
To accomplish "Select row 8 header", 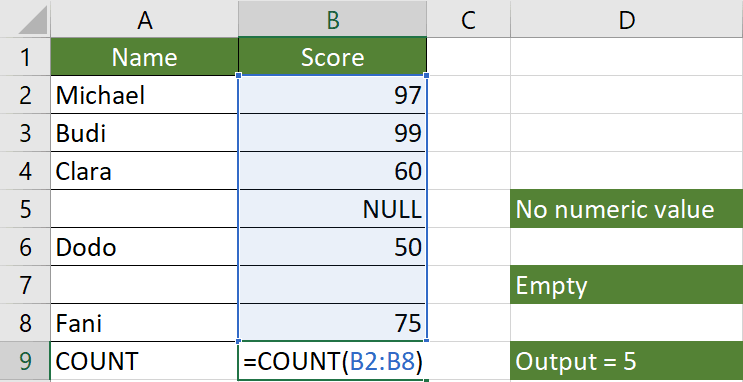I will (25, 322).
